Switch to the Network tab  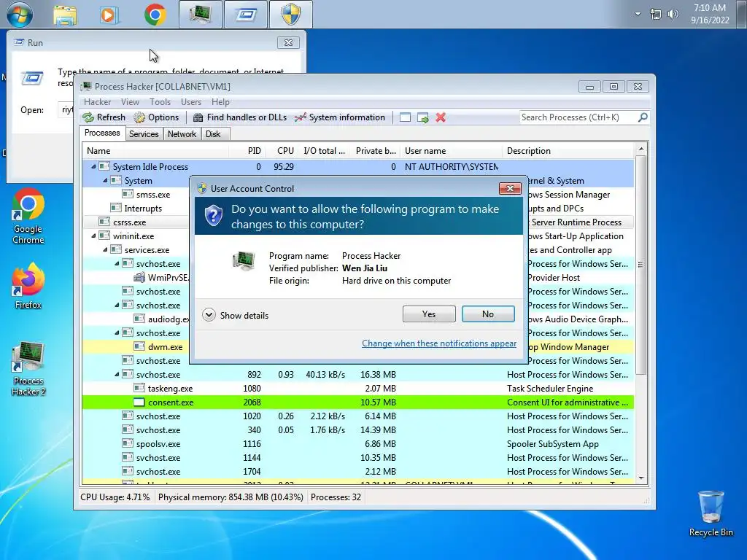click(x=182, y=134)
